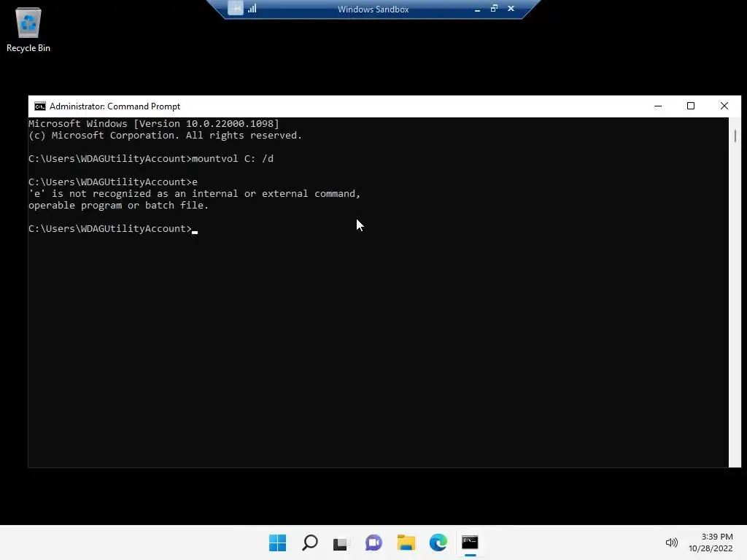Click the '(c) Microsoft Corporation' copyright line

point(166,135)
